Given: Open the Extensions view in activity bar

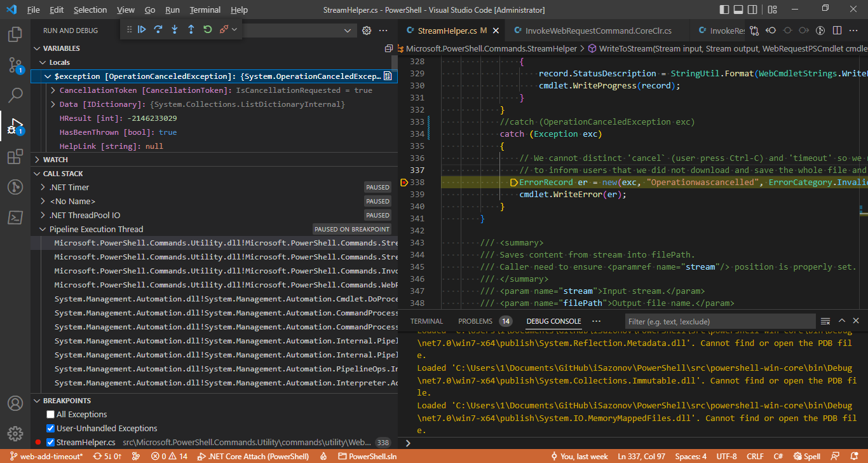Looking at the screenshot, I should (x=15, y=157).
